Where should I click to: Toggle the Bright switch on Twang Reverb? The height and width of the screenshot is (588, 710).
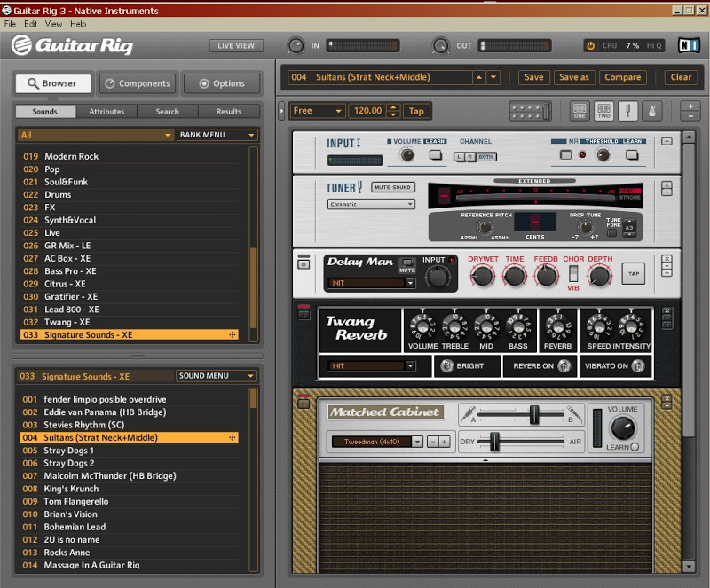pyautogui.click(x=447, y=365)
